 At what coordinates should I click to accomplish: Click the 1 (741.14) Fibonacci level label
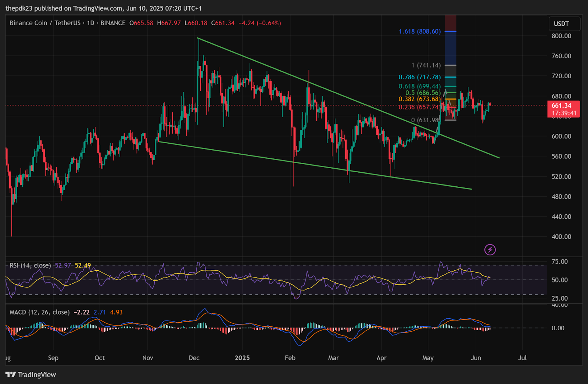(426, 65)
